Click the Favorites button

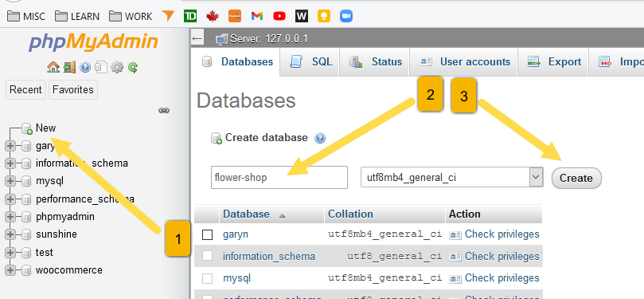tap(73, 89)
